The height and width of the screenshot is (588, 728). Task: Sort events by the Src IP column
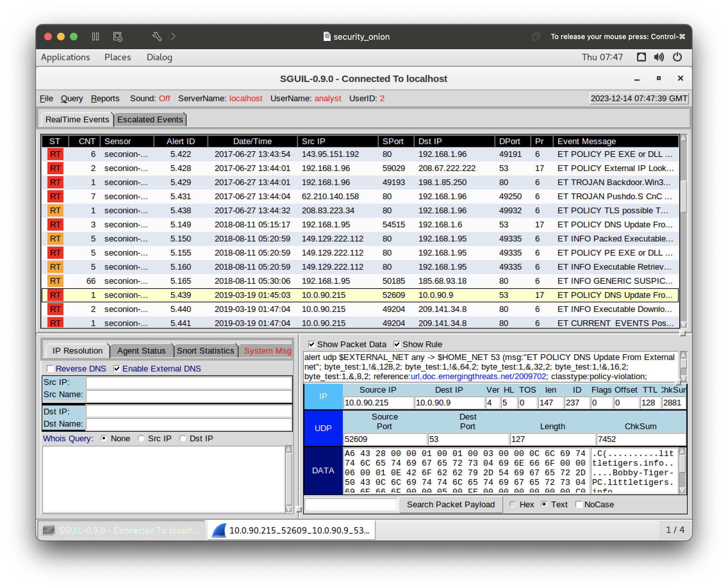pos(337,141)
